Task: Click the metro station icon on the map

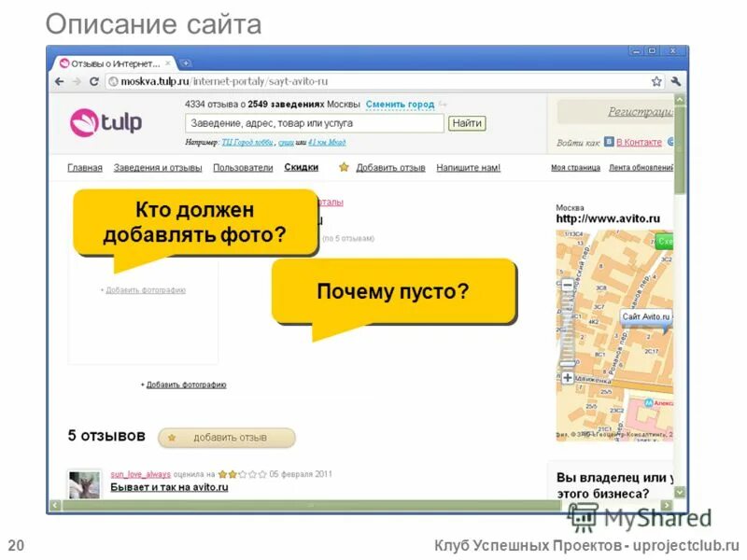Action: (x=650, y=400)
